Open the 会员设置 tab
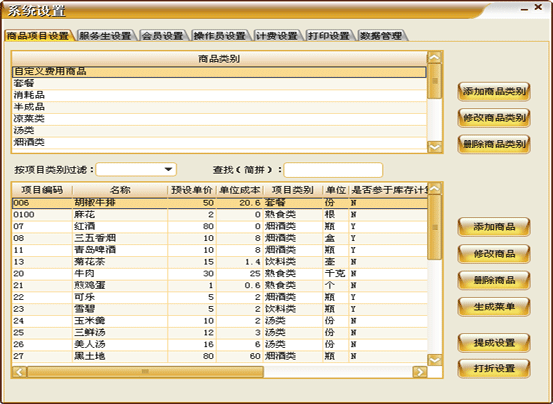This screenshot has height=404, width=553. point(163,36)
